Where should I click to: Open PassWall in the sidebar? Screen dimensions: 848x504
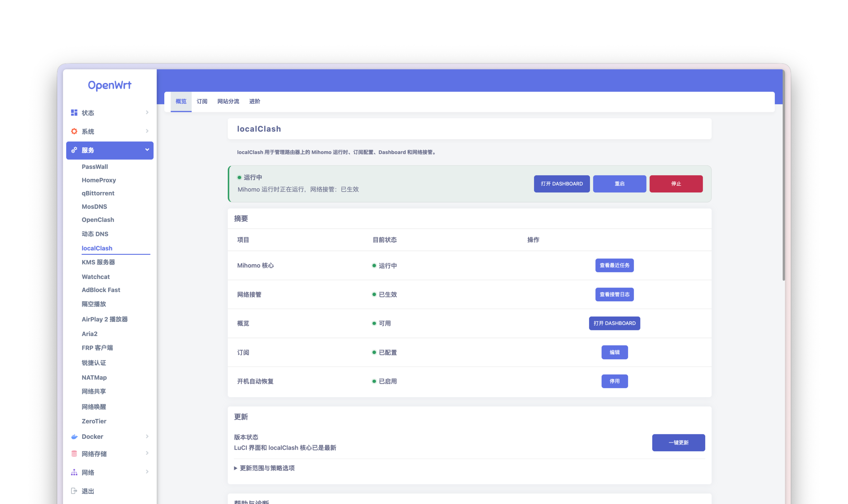click(x=95, y=167)
